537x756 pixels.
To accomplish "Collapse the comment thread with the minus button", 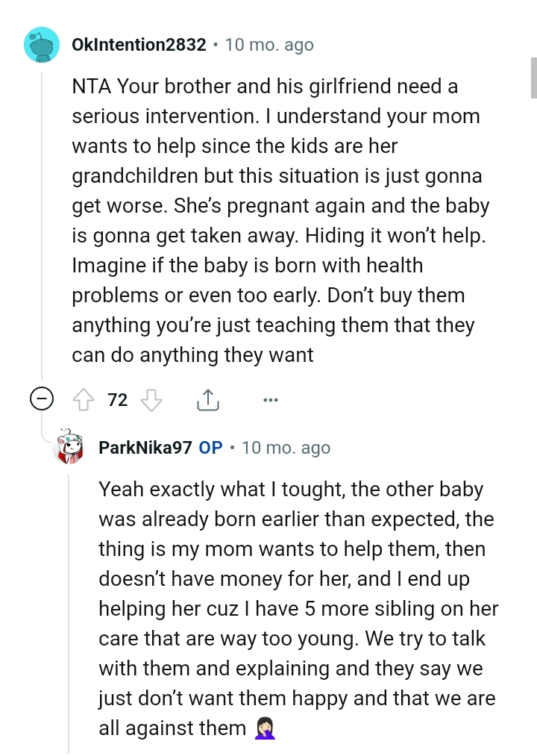I will (x=43, y=399).
